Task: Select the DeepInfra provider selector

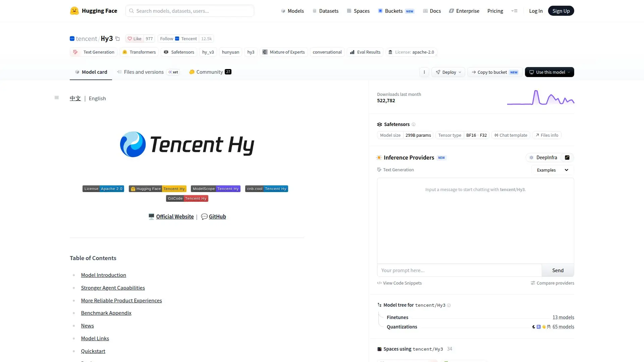Action: pos(543,158)
